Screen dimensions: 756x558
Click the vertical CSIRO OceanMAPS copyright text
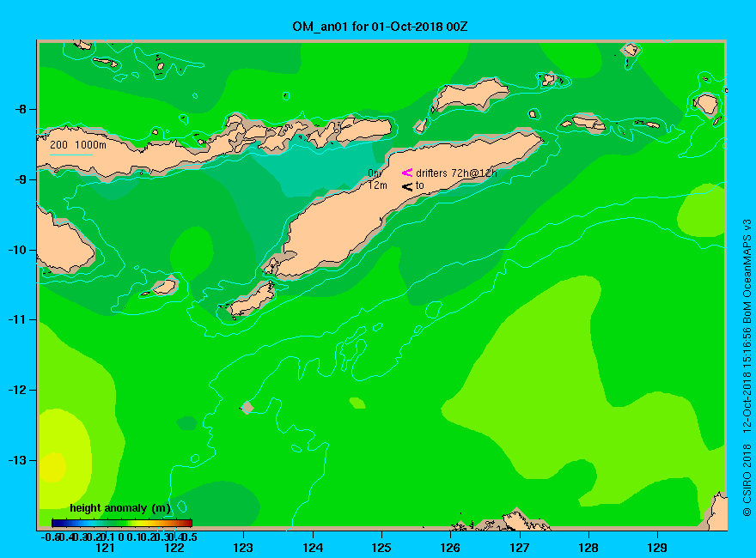point(747,367)
